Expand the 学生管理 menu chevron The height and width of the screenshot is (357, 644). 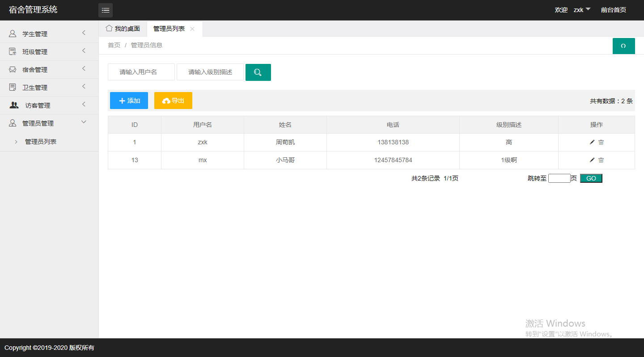(x=84, y=33)
